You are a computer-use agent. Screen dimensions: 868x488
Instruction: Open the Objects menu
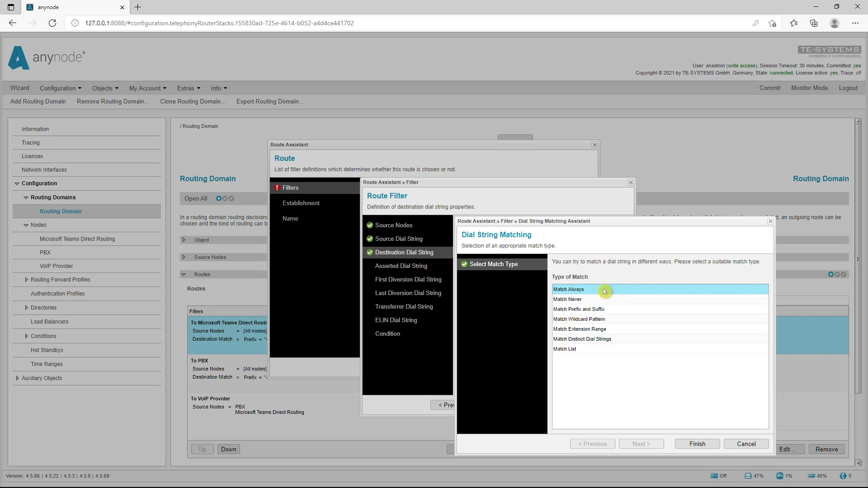tap(105, 88)
